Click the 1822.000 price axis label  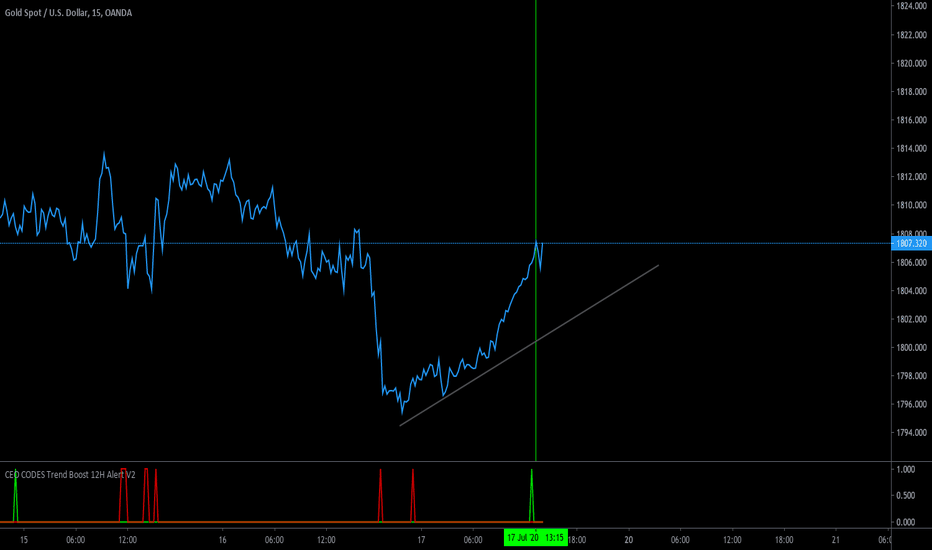click(912, 34)
